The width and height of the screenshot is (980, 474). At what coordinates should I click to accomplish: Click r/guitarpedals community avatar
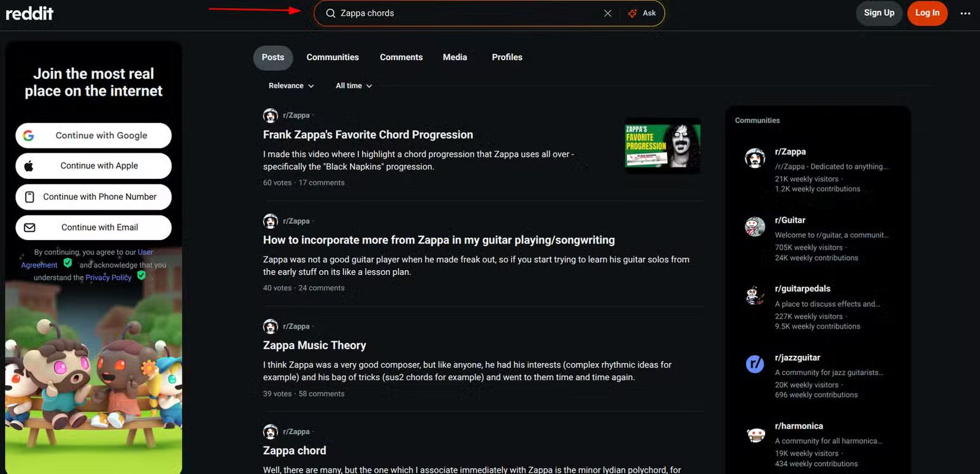[x=755, y=295]
